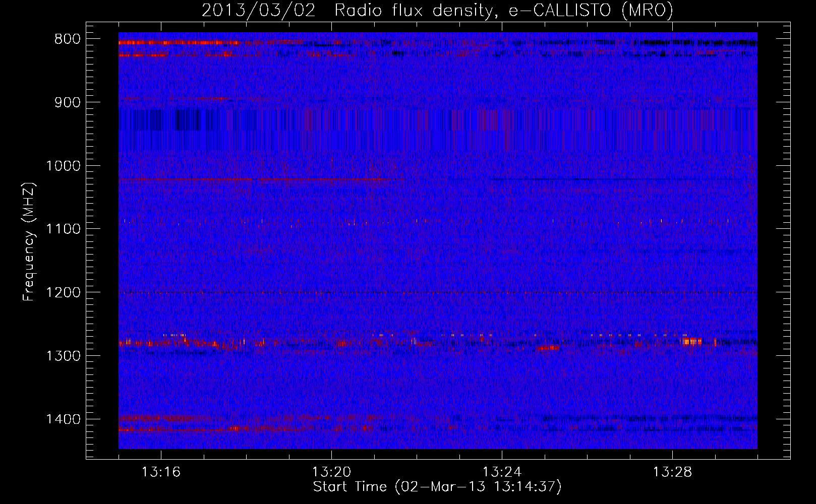The image size is (816, 504).
Task: Select the 1300 frequency axis label
Action: [63, 356]
